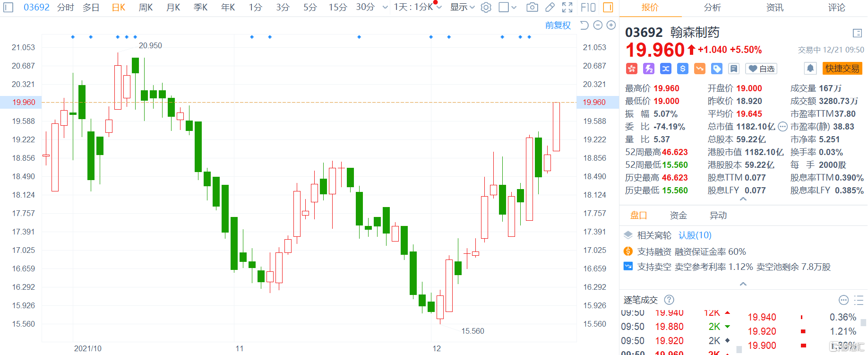Click the price alert bell icon
The height and width of the screenshot is (355, 868).
point(810,69)
